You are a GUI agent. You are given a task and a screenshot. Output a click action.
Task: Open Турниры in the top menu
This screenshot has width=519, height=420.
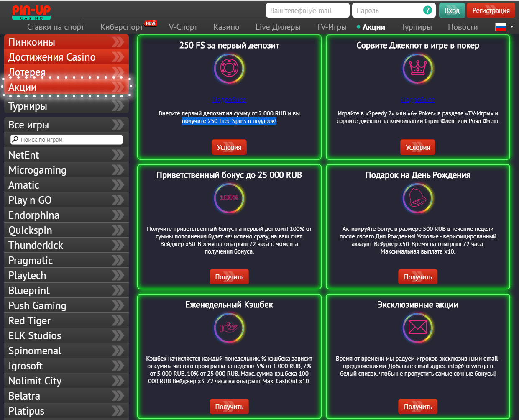pyautogui.click(x=417, y=27)
